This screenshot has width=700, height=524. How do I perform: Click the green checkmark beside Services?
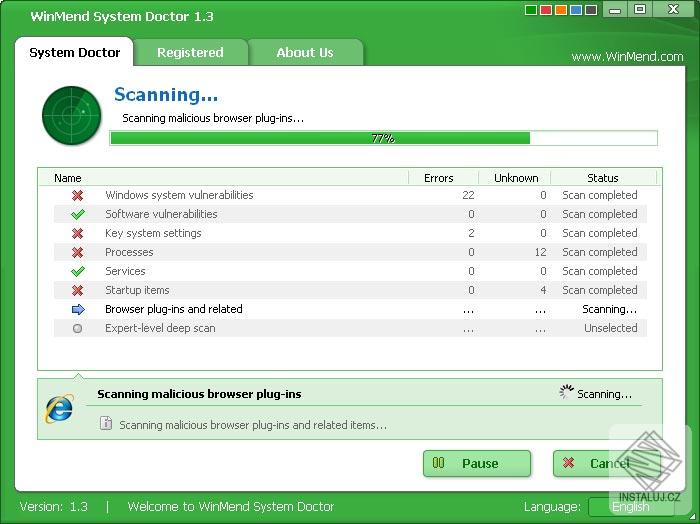click(78, 271)
